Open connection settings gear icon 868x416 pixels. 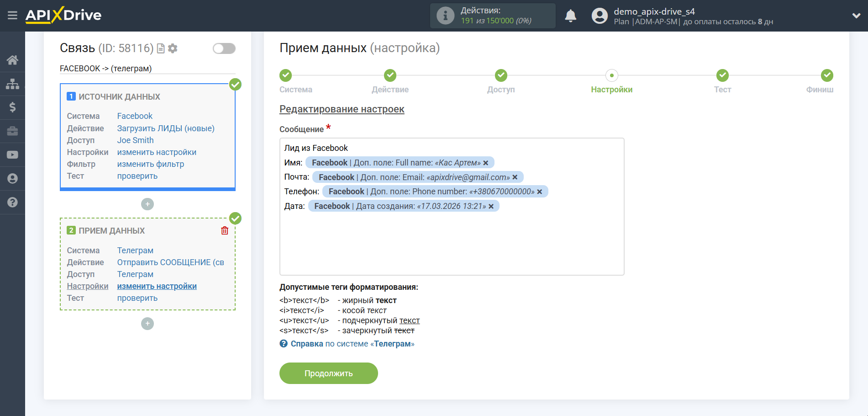pyautogui.click(x=173, y=48)
